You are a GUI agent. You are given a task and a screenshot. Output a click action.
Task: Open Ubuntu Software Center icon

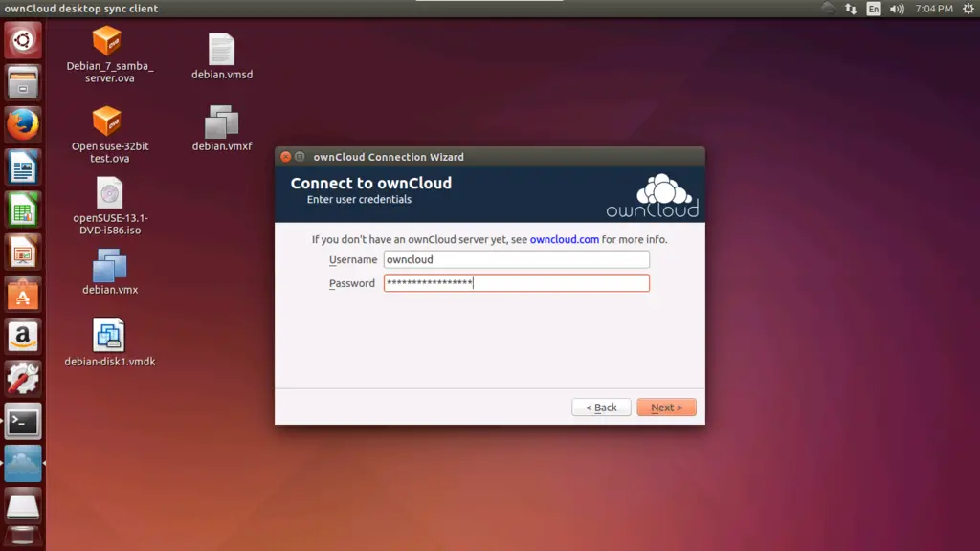coord(23,295)
